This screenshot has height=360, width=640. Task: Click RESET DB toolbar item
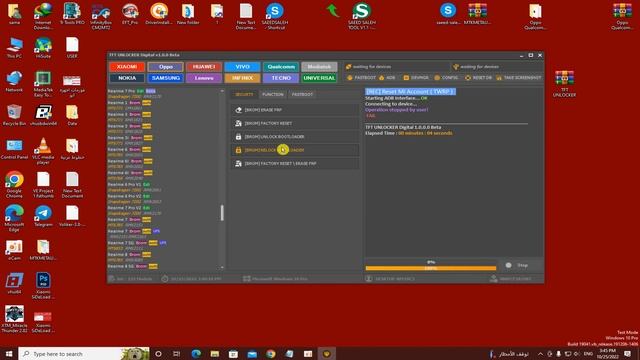[478, 78]
